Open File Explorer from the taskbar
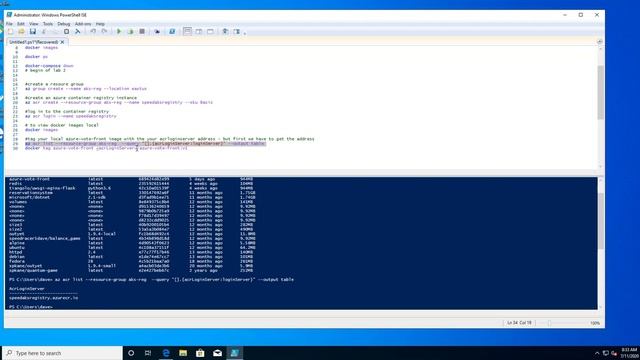The width and height of the screenshot is (640, 360). tap(183, 353)
